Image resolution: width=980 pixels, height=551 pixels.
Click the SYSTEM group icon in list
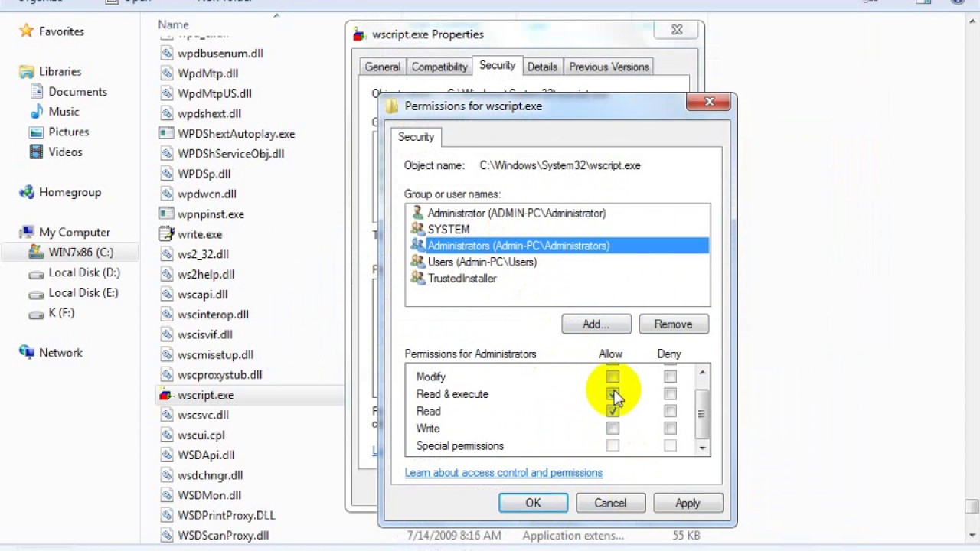[417, 229]
